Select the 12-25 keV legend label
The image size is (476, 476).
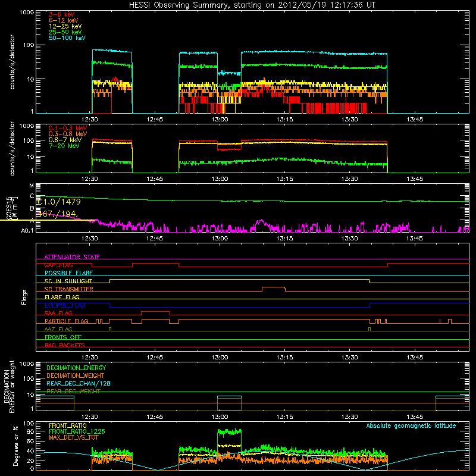pos(65,26)
